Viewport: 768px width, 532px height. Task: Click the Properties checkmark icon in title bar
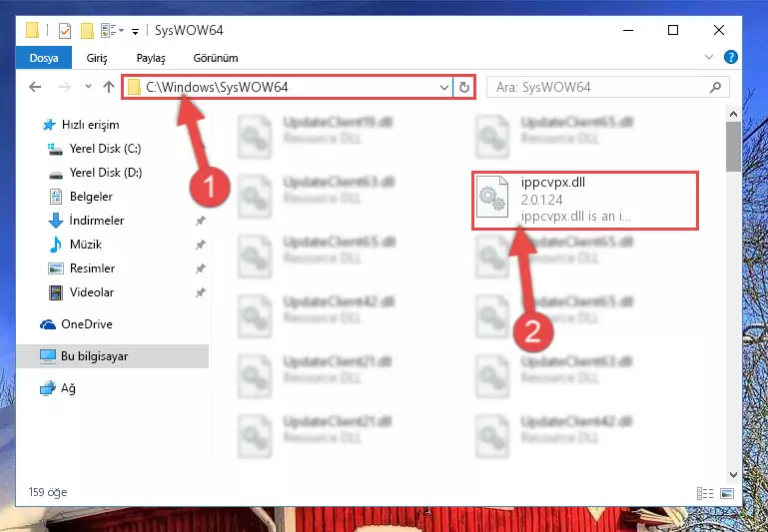point(65,31)
